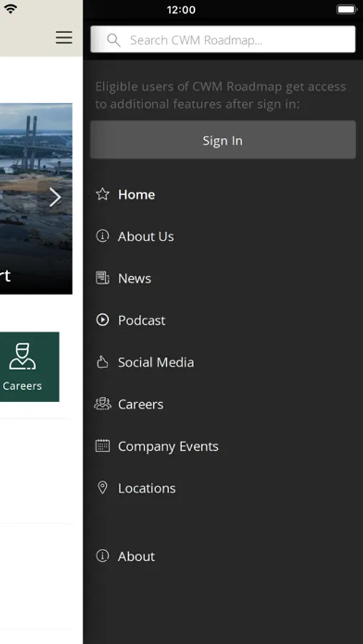The height and width of the screenshot is (644, 363).
Task: Click the Company Events calendar icon
Action: point(102,446)
